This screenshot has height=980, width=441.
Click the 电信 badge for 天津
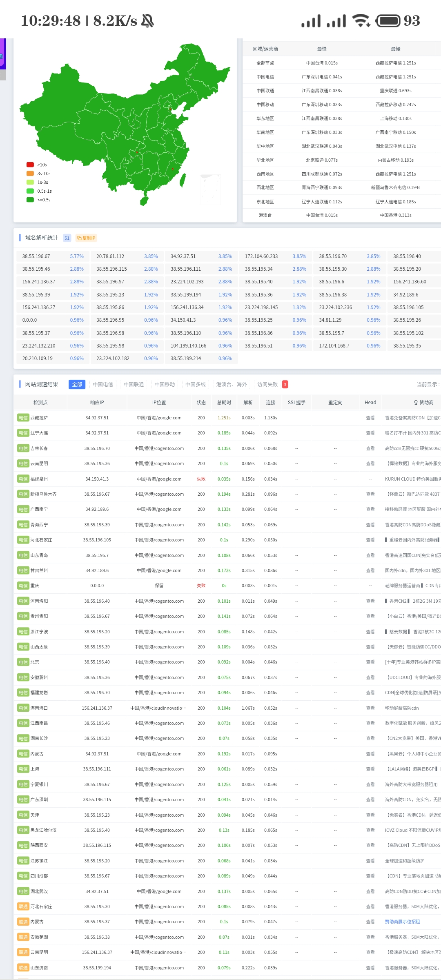23,815
